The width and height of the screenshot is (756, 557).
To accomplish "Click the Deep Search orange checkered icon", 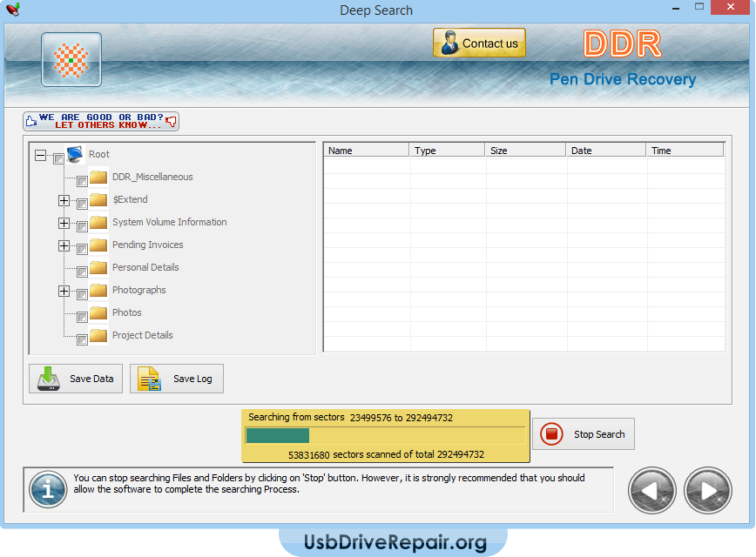I will coord(71,60).
